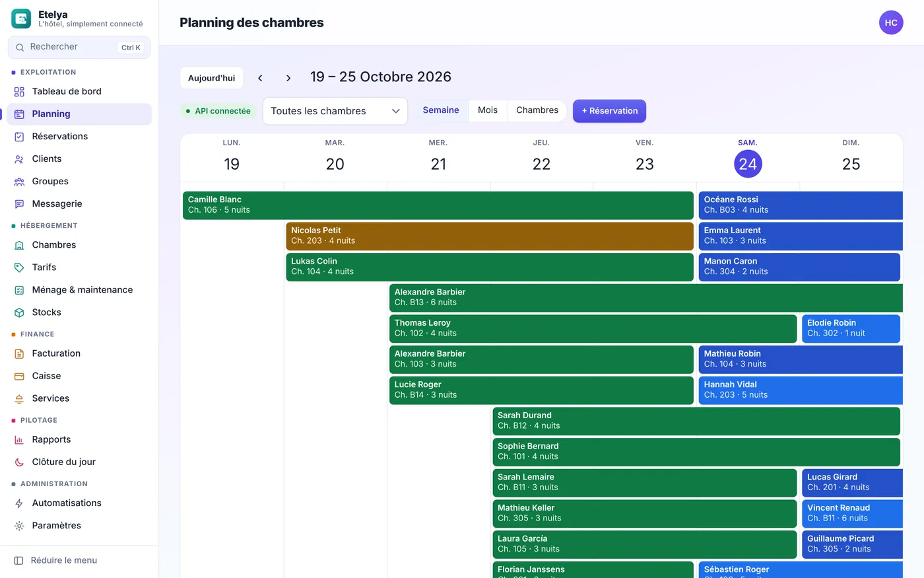Click the Stocks box icon
Image resolution: width=924 pixels, height=578 pixels.
point(19,312)
